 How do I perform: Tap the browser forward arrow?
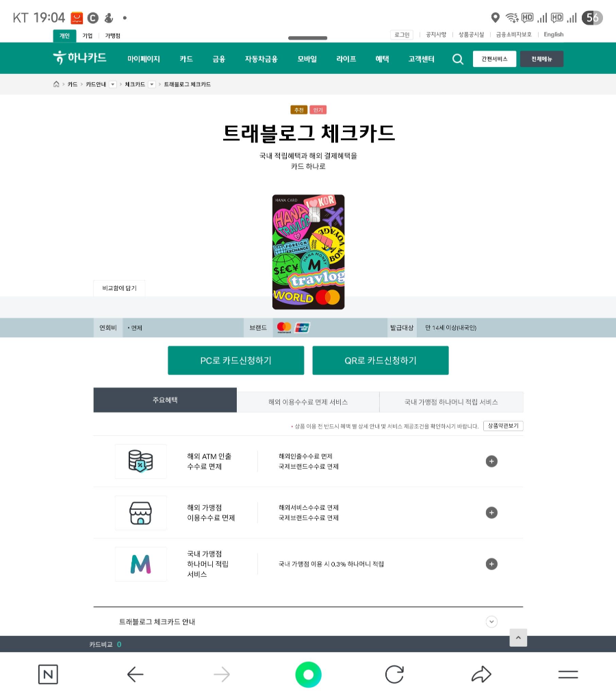[222, 674]
